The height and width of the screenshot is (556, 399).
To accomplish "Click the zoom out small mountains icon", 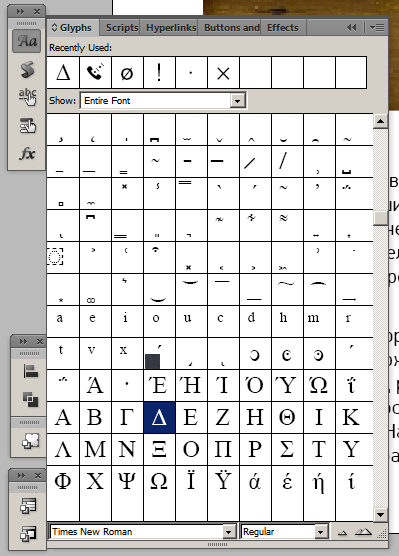I will (342, 532).
